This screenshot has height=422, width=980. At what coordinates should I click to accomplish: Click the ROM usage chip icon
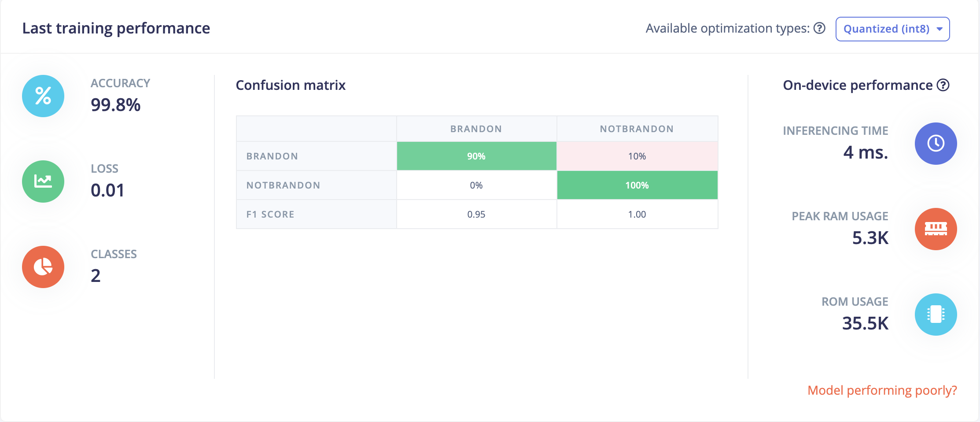tap(936, 315)
